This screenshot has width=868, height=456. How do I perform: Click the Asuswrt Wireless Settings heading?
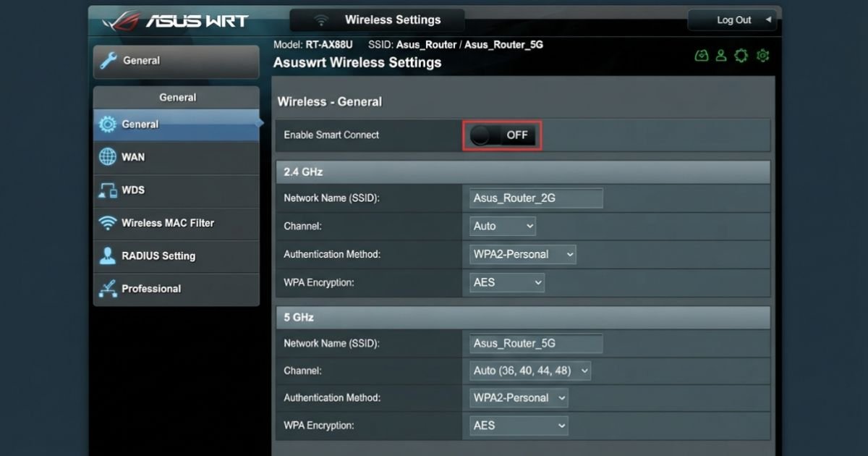click(x=357, y=63)
